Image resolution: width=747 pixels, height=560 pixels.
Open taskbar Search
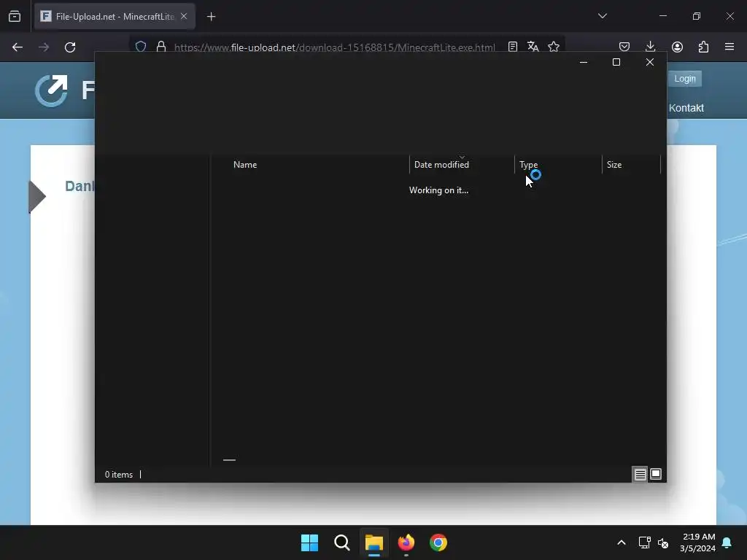tap(342, 542)
